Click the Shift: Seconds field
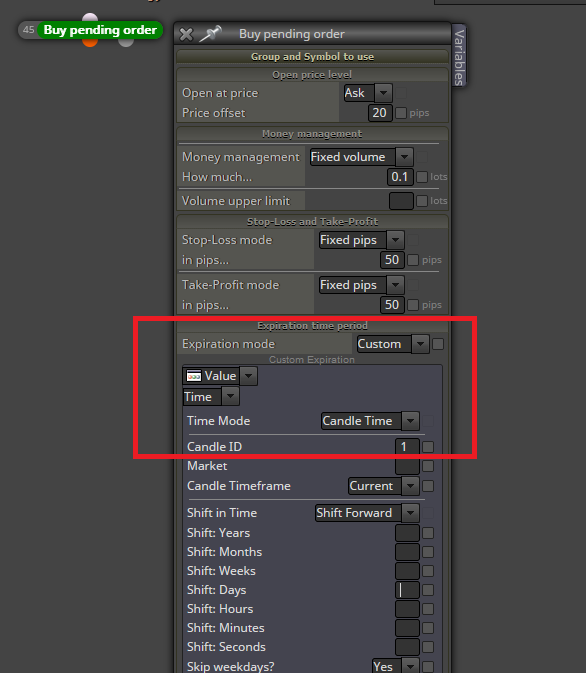This screenshot has height=673, width=586. (407, 647)
